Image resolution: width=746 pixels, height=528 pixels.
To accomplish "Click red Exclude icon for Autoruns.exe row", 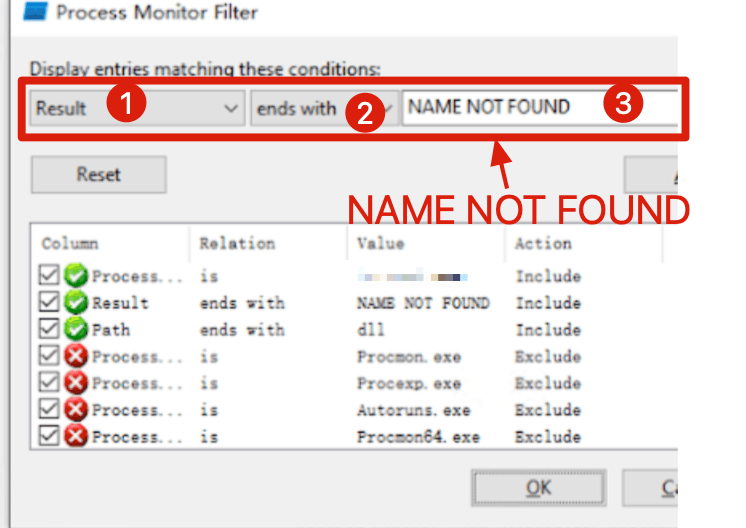I will (x=76, y=410).
